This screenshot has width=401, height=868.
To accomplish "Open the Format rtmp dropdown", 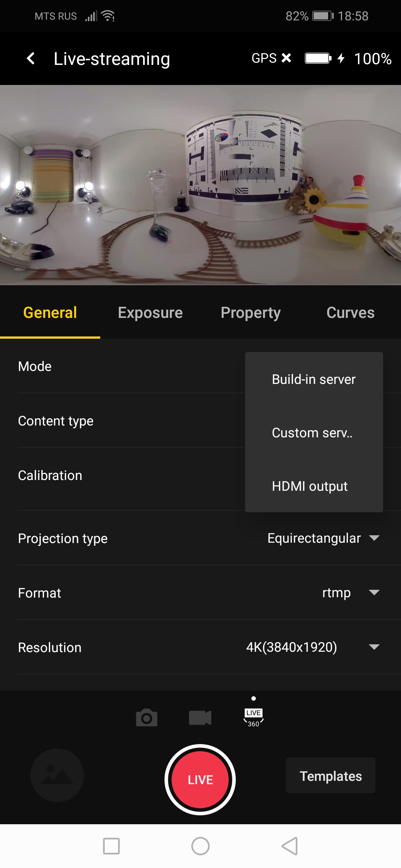I will tap(350, 593).
